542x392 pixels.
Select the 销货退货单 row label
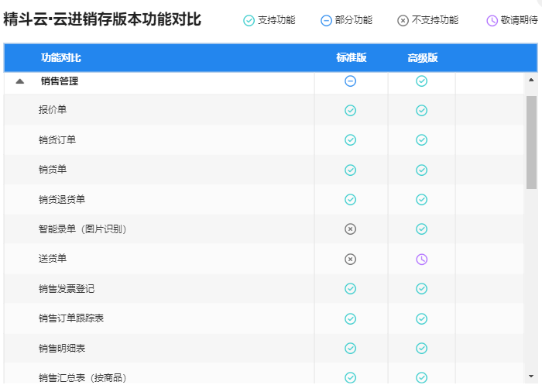[62, 199]
